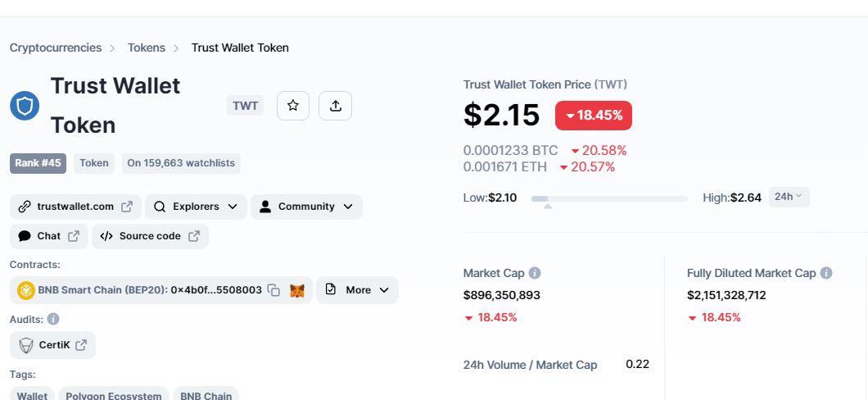Click the Audits info icon
The width and height of the screenshot is (868, 400).
(x=53, y=319)
